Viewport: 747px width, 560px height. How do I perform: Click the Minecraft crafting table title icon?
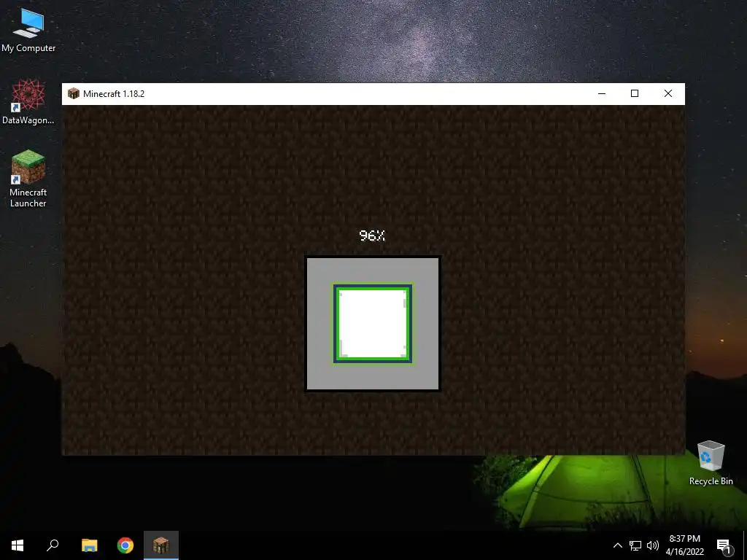74,93
